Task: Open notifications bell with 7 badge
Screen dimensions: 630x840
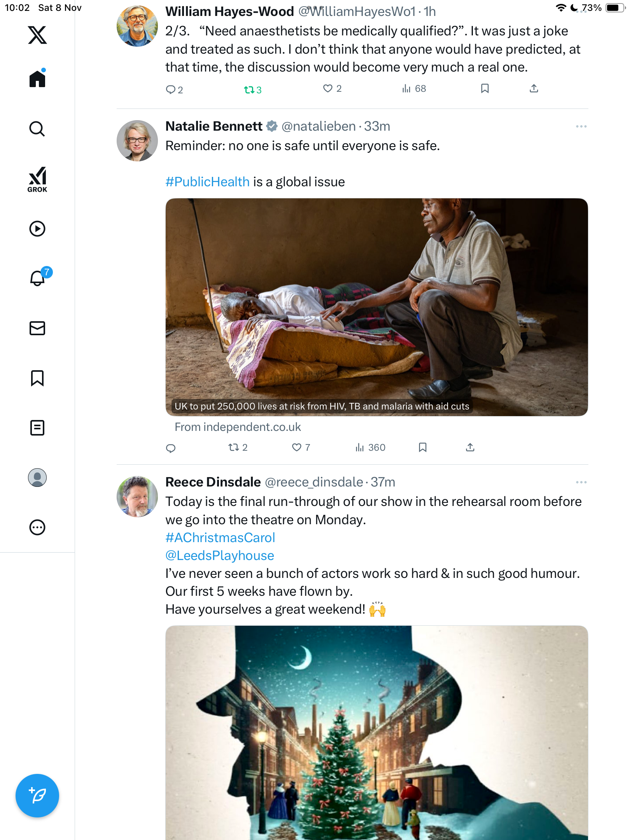Action: click(38, 278)
